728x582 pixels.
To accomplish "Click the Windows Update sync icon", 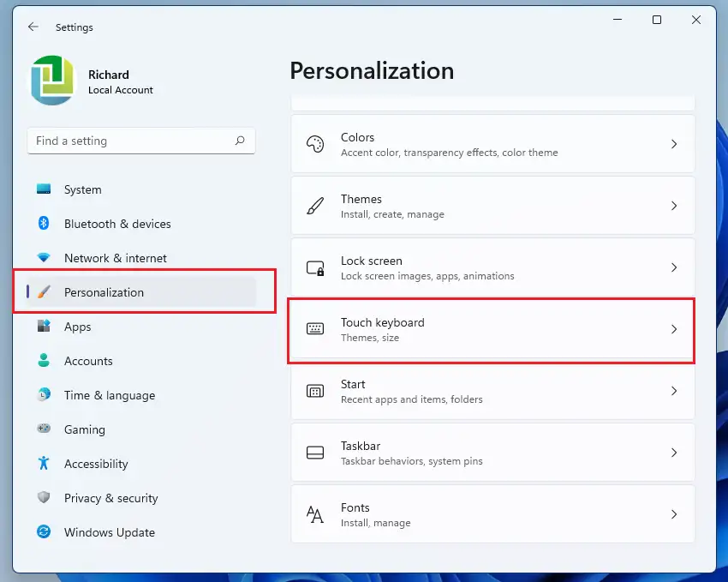I will (44, 531).
